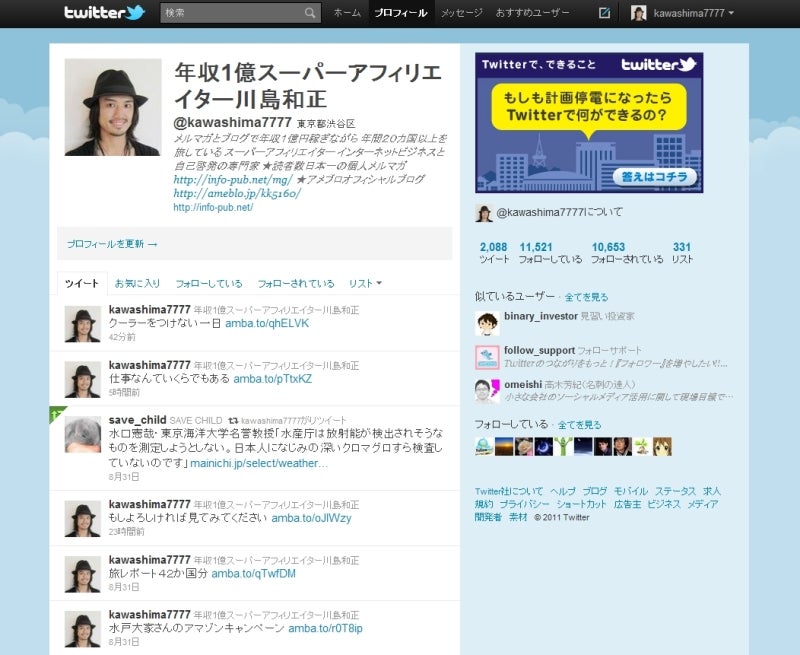This screenshot has height=655, width=800.
Task: Open 2,088 ツイート count
Action: [494, 253]
